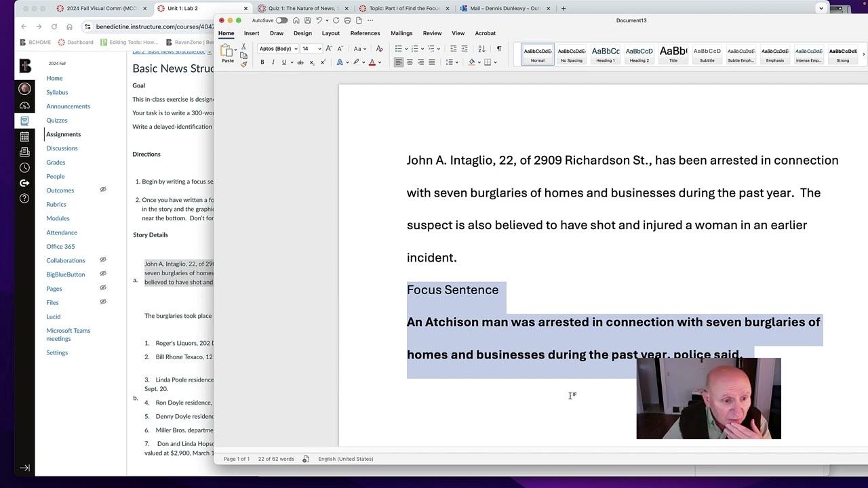Click the Multilevel list icon
Screen dimensions: 868x488
(431, 49)
